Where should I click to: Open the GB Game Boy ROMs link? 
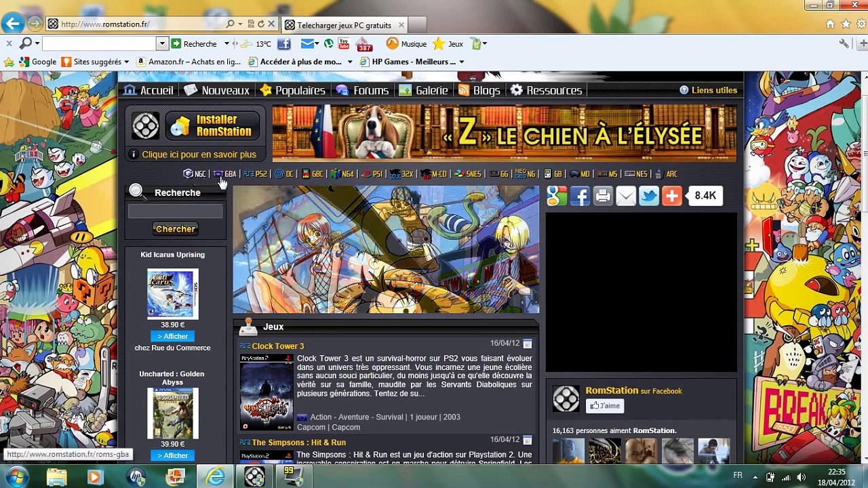tap(553, 174)
